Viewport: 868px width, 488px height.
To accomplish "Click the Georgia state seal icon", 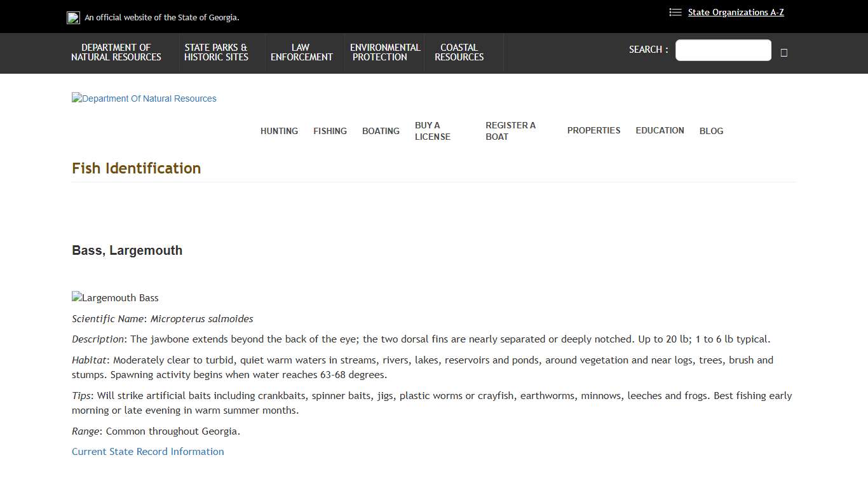I will 73,18.
